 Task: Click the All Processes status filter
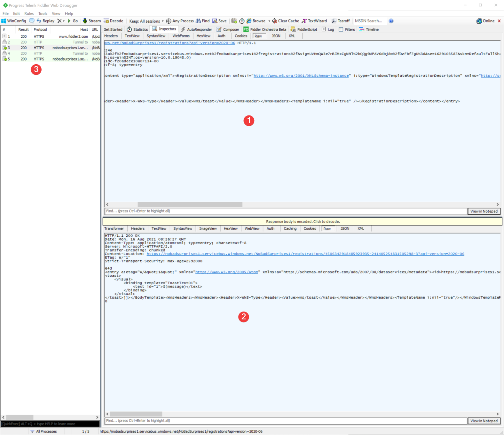(x=44, y=431)
